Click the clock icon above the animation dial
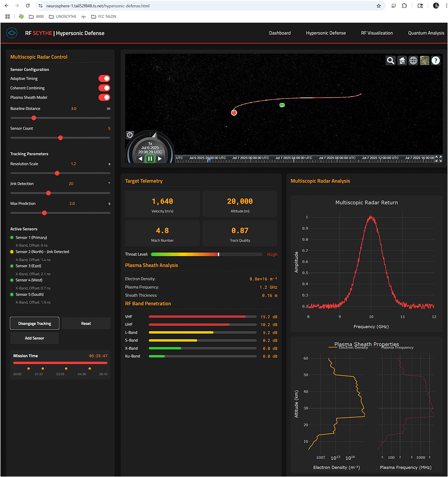 coord(130,135)
